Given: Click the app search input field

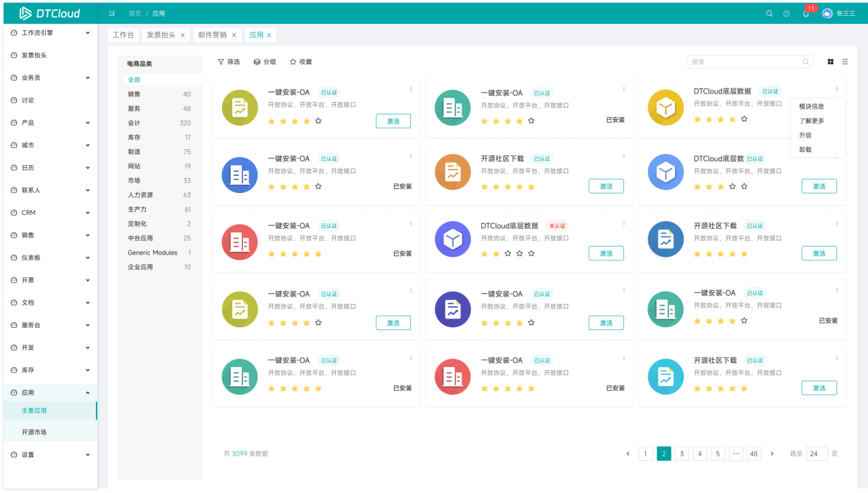Looking at the screenshot, I should 750,62.
